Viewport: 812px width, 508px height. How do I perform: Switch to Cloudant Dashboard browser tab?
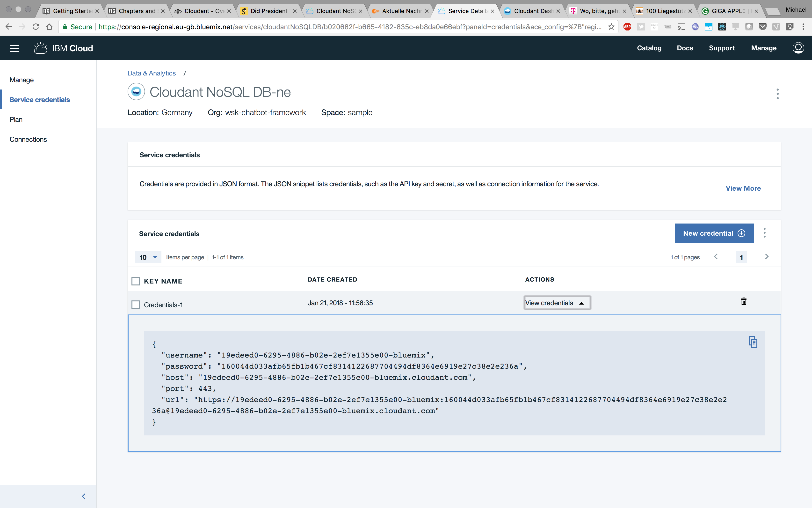coord(532,11)
